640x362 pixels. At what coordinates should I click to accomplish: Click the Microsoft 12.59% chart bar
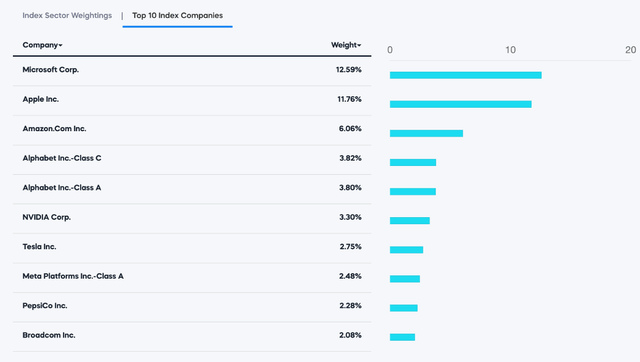pyautogui.click(x=466, y=75)
